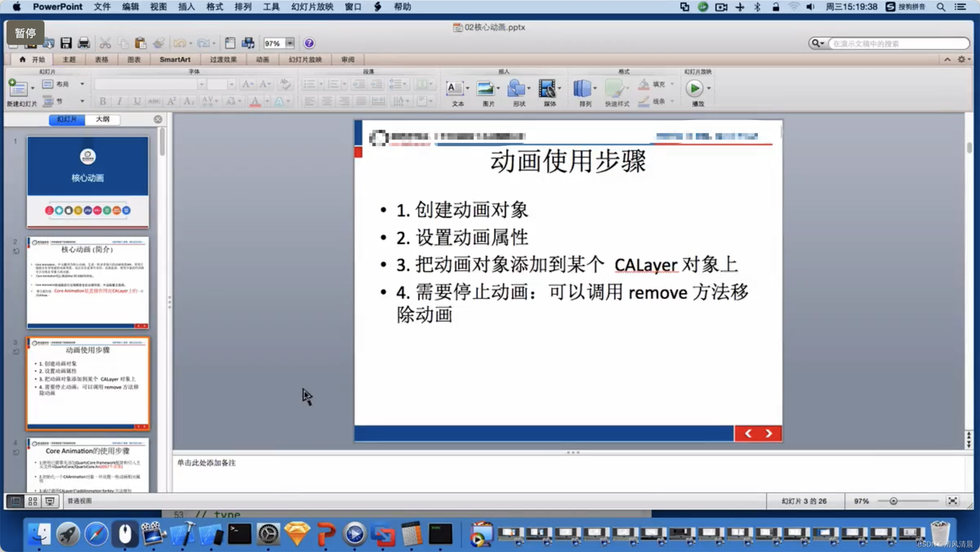This screenshot has width=980, height=552.
Task: Open the zoom percentage 97% dropdown
Action: [290, 43]
